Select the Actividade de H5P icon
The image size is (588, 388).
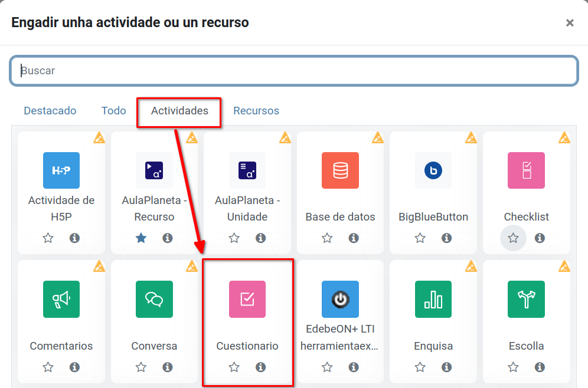coord(61,170)
